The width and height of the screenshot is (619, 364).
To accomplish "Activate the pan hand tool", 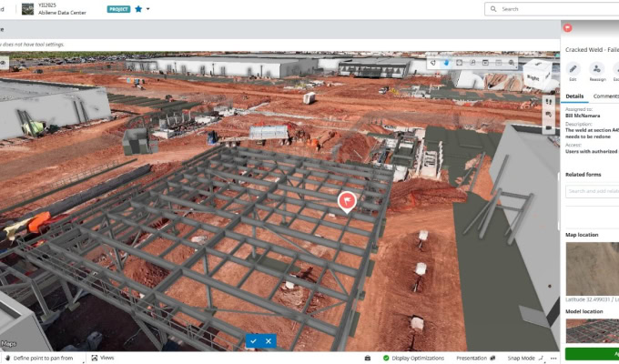I will (446, 63).
